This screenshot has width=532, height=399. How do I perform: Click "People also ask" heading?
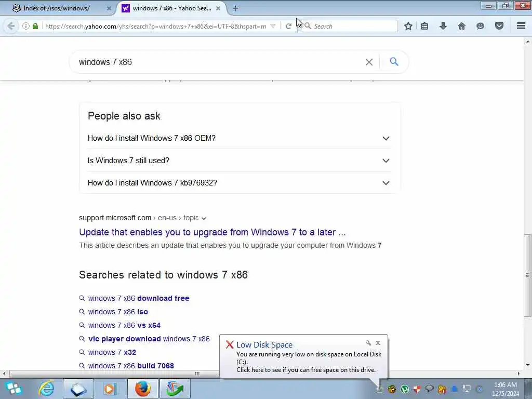point(124,116)
